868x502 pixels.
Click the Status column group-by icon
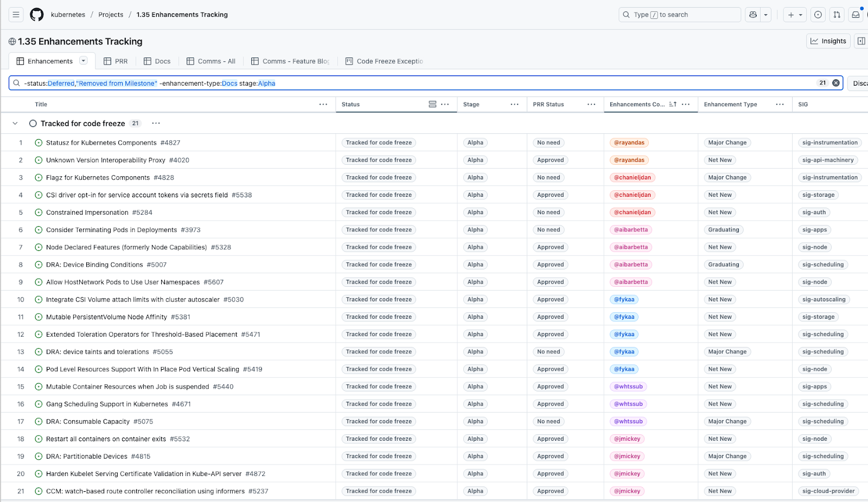point(432,104)
